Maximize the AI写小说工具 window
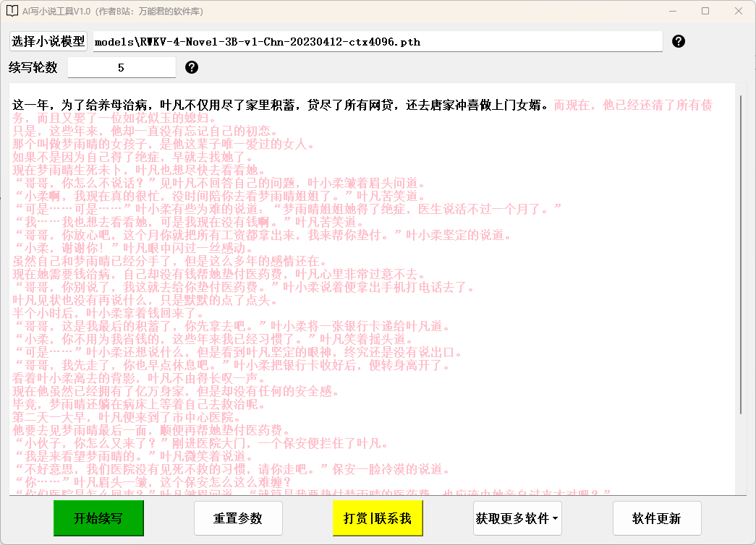Image resolution: width=756 pixels, height=545 pixels. (x=705, y=11)
